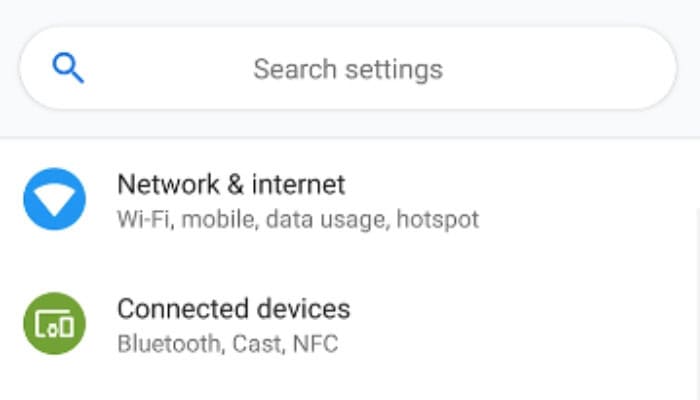This screenshot has height=400, width=700.
Task: Click the 'Wi-Fi, mobile, data usage, hotspot' subtitle
Action: pos(298,220)
